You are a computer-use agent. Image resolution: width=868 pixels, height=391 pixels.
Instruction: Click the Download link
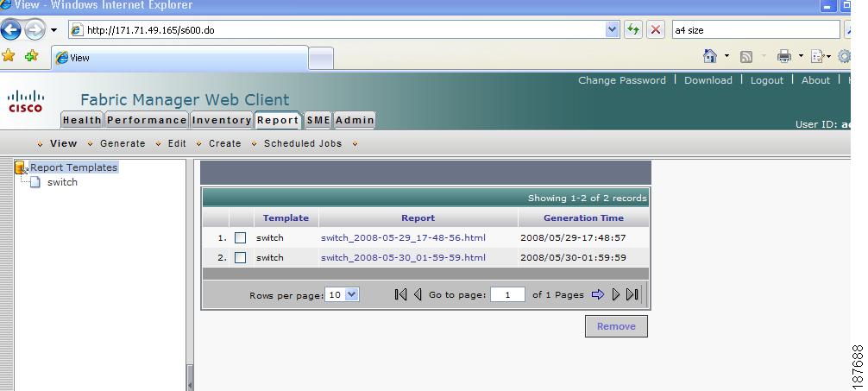708,80
